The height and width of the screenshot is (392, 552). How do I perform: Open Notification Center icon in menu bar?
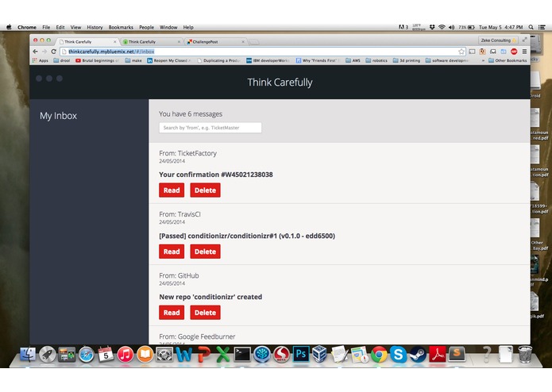point(542,27)
